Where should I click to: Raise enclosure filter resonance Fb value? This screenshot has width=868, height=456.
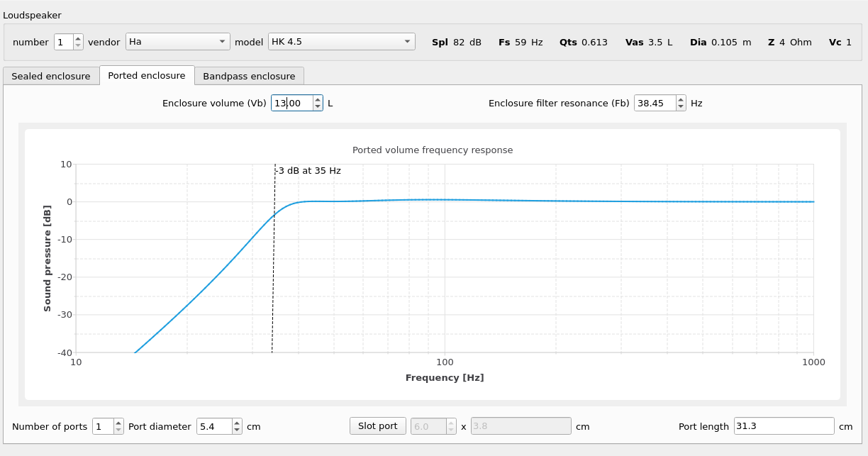(x=681, y=100)
